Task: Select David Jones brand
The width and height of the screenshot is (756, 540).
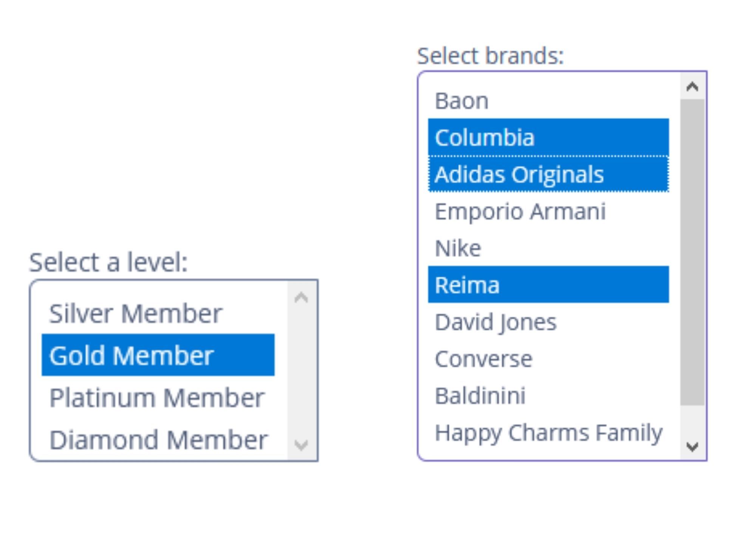Action: tap(548, 321)
